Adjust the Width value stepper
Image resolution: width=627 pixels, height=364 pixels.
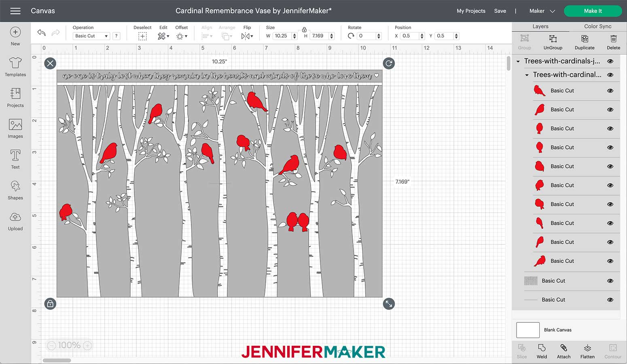[x=294, y=36]
